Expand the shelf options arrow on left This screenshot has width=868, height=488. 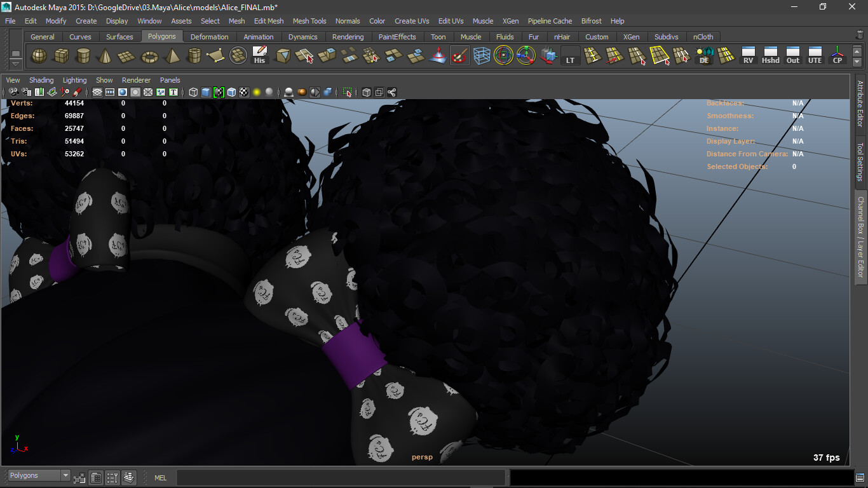pos(15,58)
